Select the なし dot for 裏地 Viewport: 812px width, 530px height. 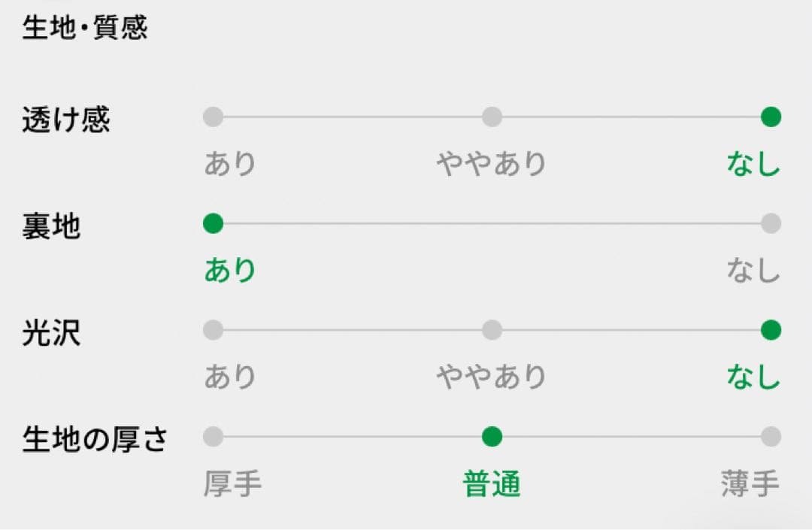771,223
